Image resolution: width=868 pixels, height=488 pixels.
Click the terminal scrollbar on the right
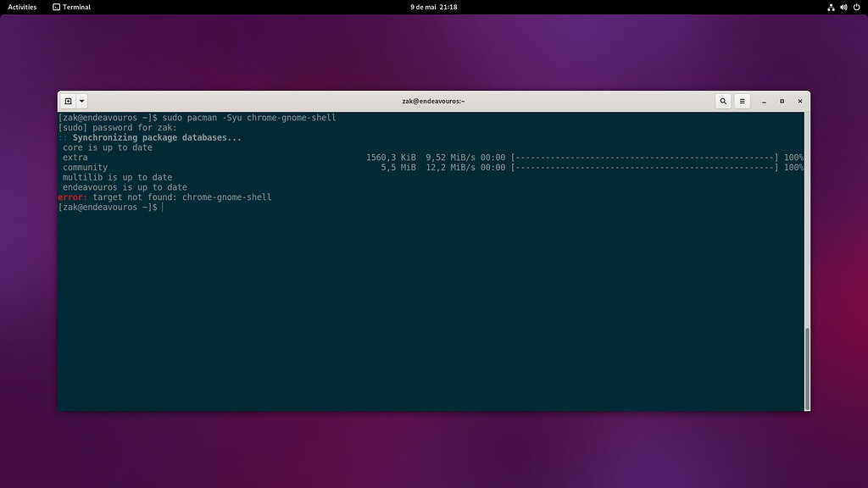point(805,356)
